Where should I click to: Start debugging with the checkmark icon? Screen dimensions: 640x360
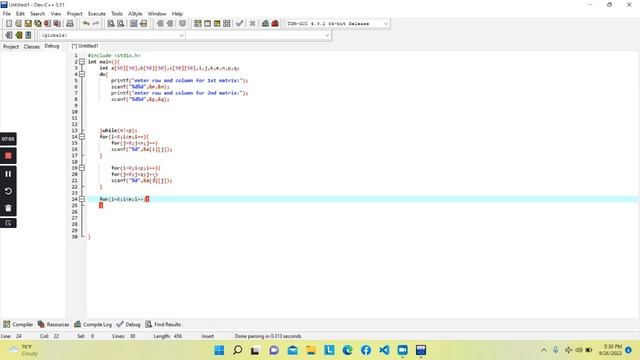240,24
